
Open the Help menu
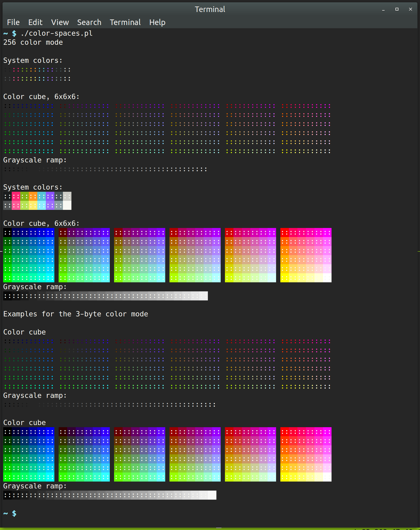(157, 22)
